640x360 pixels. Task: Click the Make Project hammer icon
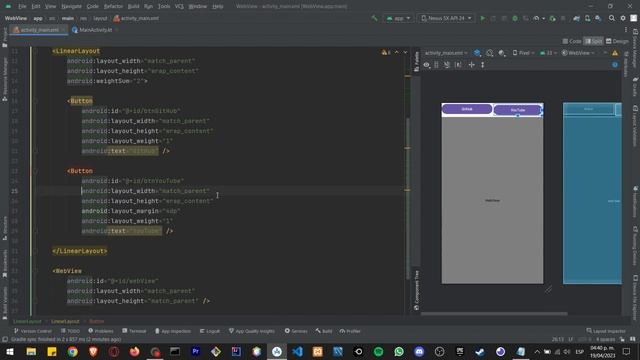[374, 18]
